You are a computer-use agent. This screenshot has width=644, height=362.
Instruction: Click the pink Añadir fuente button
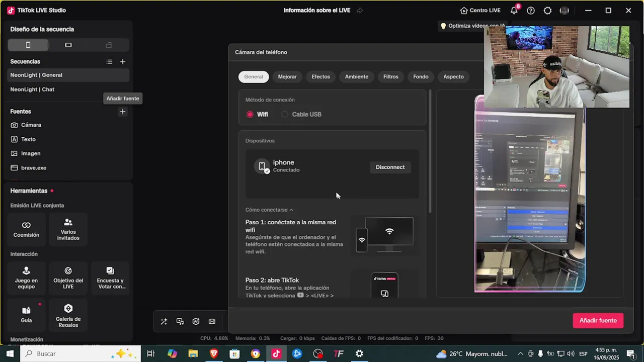(x=598, y=321)
